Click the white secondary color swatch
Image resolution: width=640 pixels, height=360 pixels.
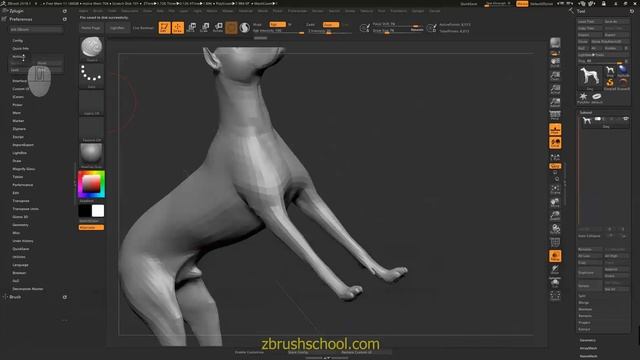click(98, 211)
